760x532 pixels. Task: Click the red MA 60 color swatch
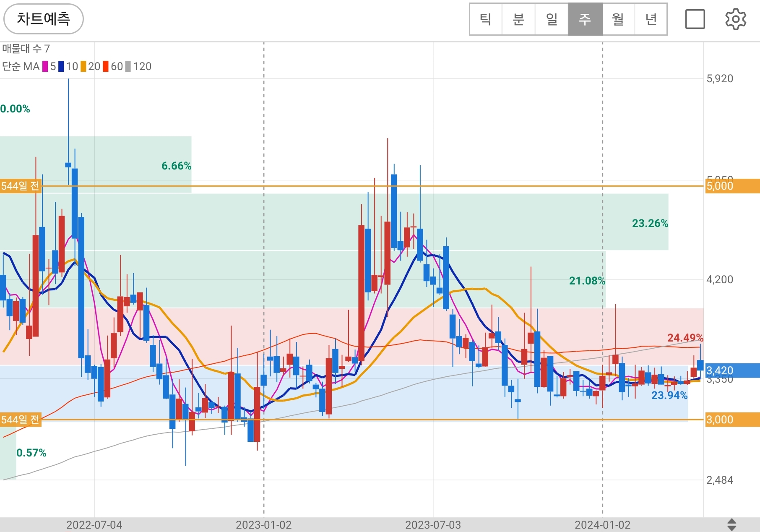tap(106, 66)
